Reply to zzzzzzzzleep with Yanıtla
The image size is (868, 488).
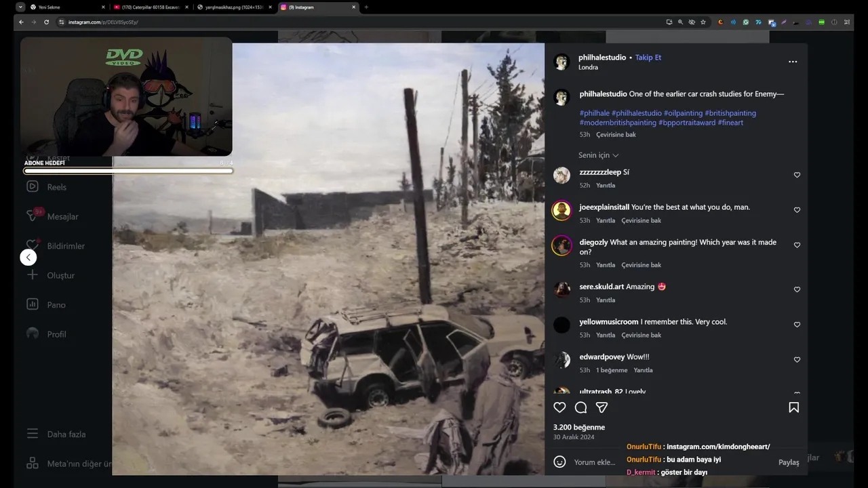pyautogui.click(x=606, y=186)
